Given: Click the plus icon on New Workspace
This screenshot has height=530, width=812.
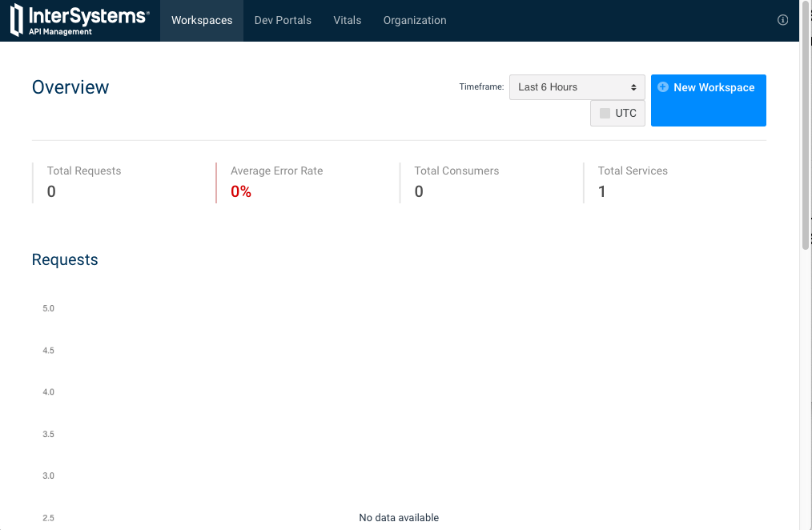Looking at the screenshot, I should [663, 87].
